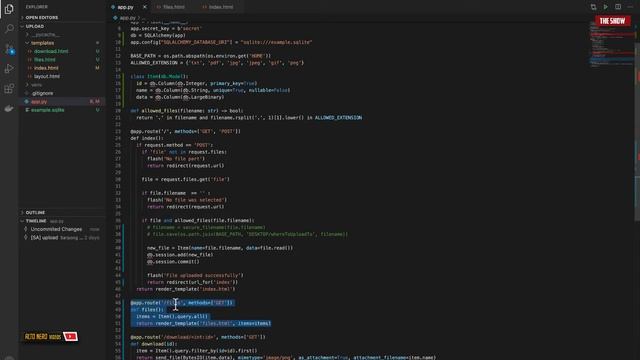The image size is (640, 360).
Task: Click the database icon beside example.sqlite
Action: pyautogui.click(x=27, y=110)
